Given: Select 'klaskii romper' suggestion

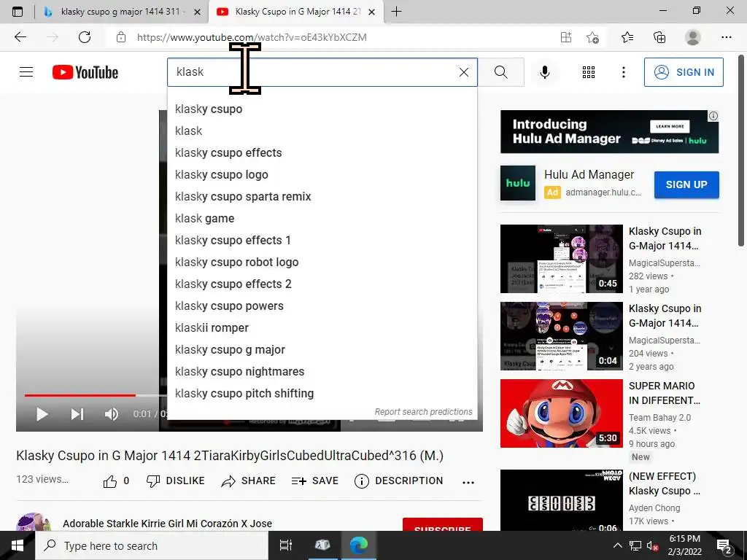Looking at the screenshot, I should point(322,328).
